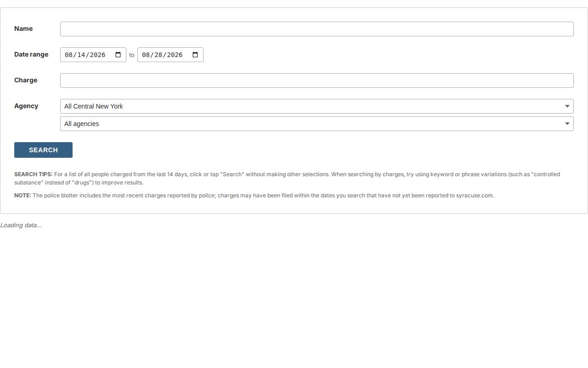
Task: Click the Date range label
Action: click(31, 54)
